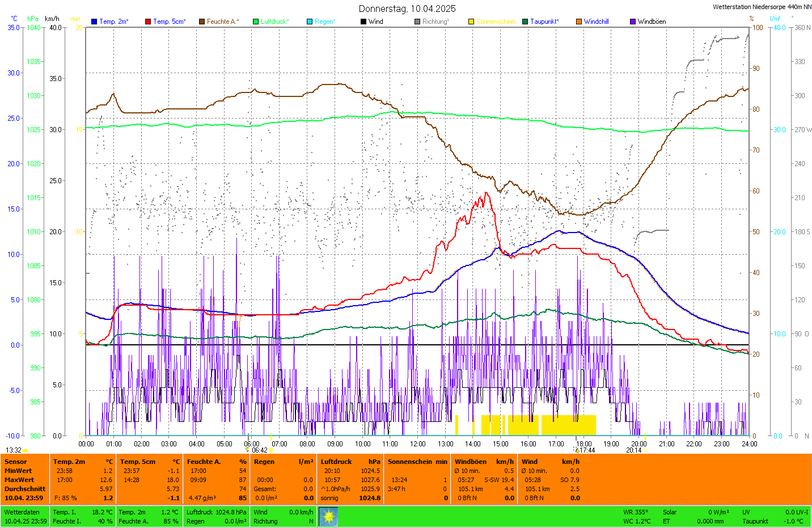Viewport: 812px width, 528px height.
Task: Click the sunny weather icon in status bar
Action: 328,517
